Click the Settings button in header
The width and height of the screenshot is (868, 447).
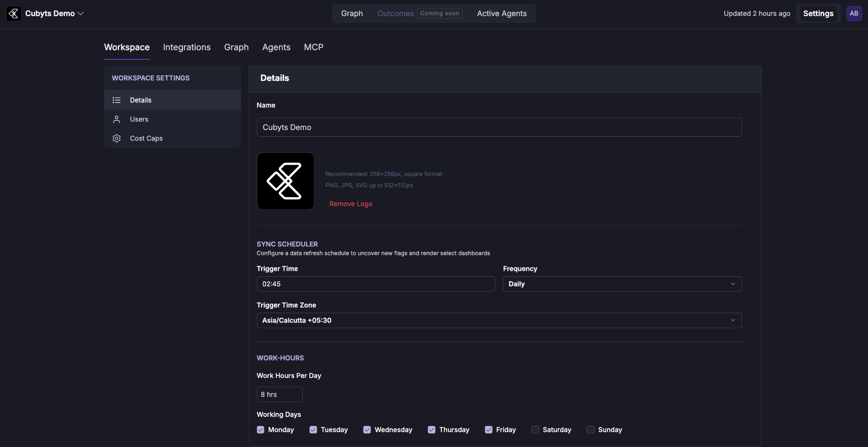tap(818, 14)
